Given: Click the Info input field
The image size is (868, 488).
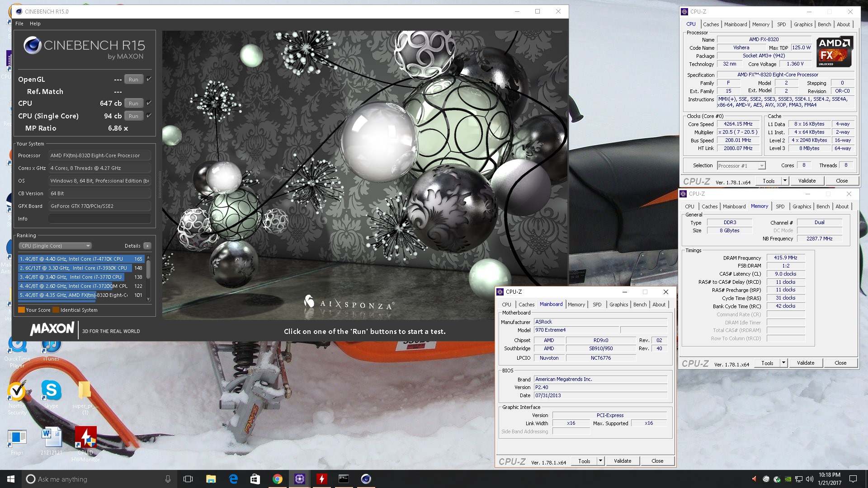Looking at the screenshot, I should click(x=99, y=219).
